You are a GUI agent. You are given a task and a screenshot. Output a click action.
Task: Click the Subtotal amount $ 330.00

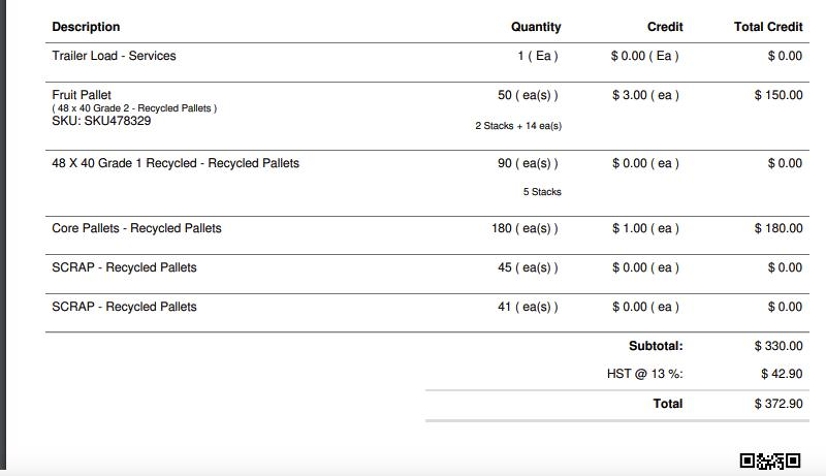tap(779, 346)
